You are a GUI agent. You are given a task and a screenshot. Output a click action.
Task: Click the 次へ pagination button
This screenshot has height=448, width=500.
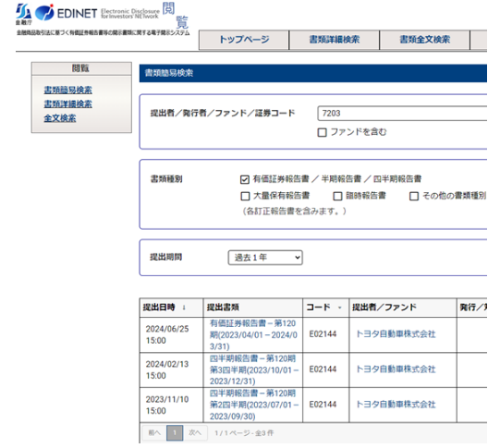(x=195, y=433)
